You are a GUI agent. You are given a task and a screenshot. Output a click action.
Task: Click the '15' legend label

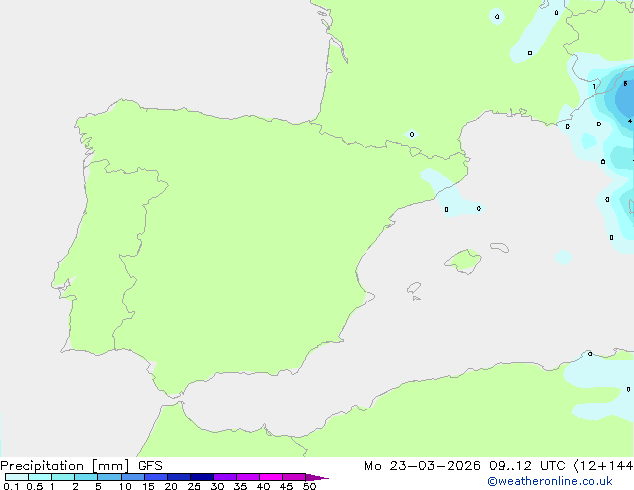tap(148, 486)
